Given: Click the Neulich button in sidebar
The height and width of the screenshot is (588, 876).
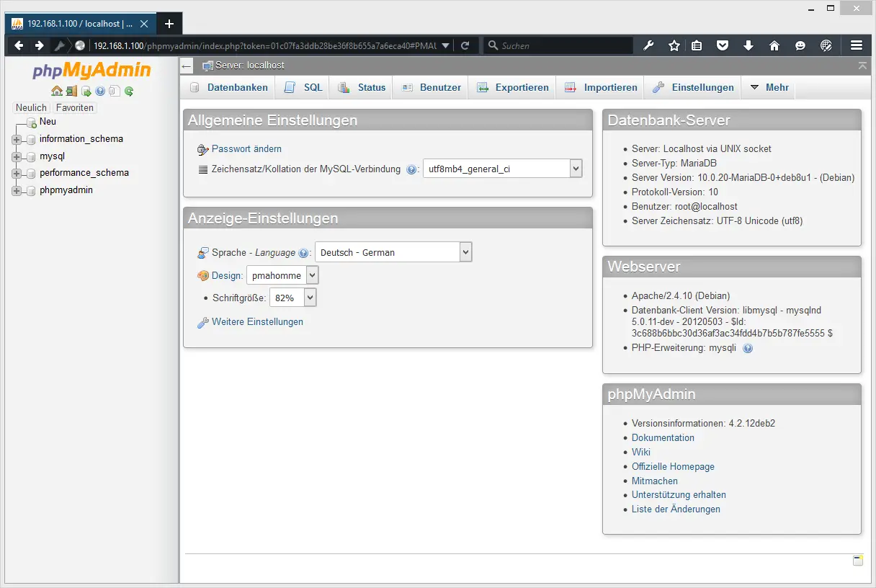Looking at the screenshot, I should (x=31, y=107).
